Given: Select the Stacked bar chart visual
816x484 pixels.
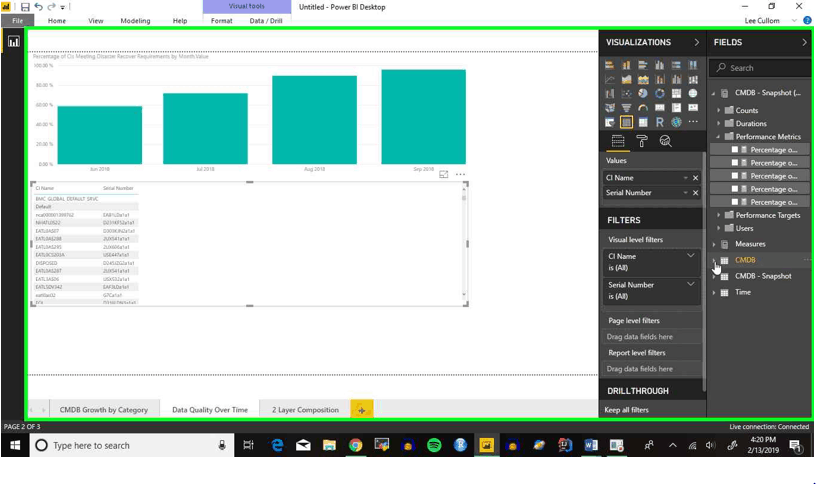Looking at the screenshot, I should click(609, 65).
